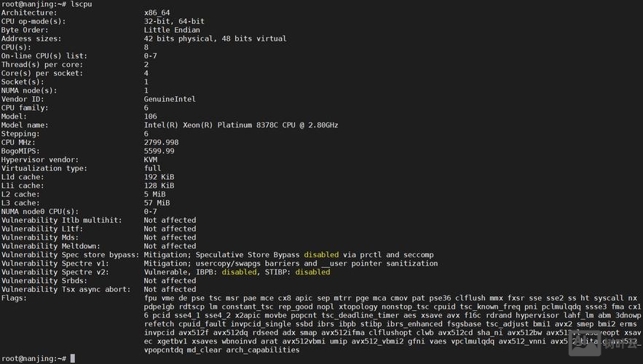Click the x86_64 Architecture value
643x364 pixels.
click(x=159, y=13)
